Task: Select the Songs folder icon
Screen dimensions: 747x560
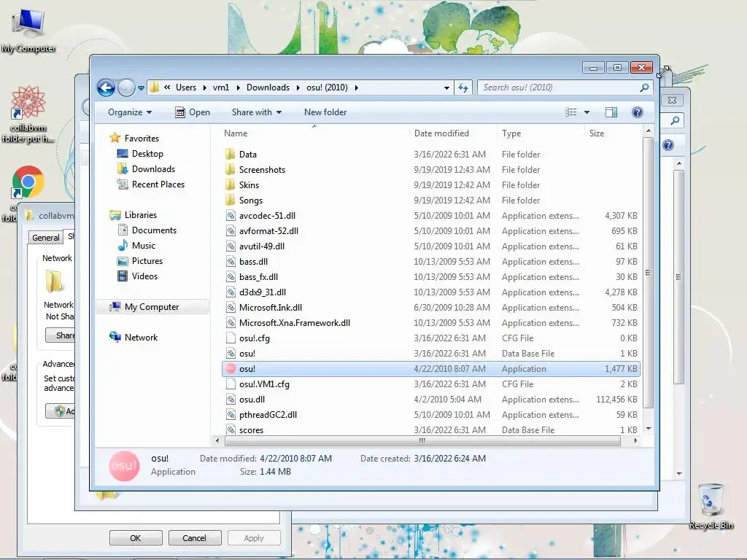Action: click(x=230, y=200)
